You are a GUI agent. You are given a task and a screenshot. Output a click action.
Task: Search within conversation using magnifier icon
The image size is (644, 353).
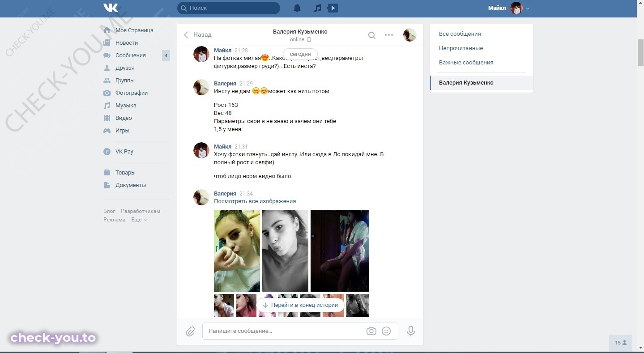[x=372, y=35]
